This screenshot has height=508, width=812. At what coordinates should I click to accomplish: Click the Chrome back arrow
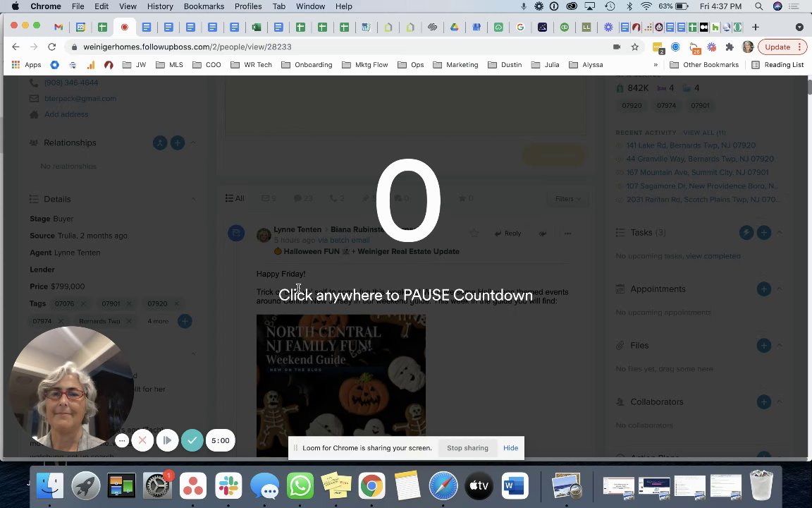[16, 47]
